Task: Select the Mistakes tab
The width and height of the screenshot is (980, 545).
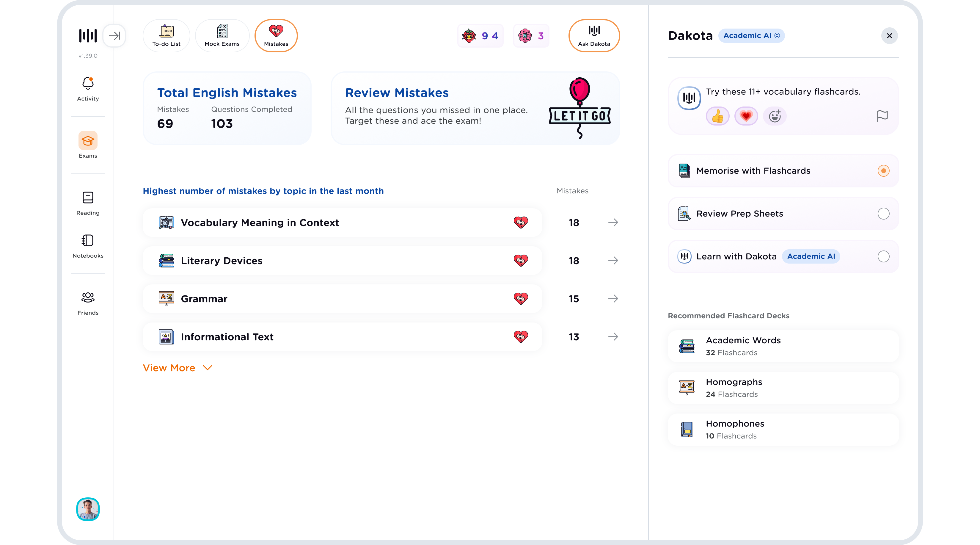Action: [276, 36]
